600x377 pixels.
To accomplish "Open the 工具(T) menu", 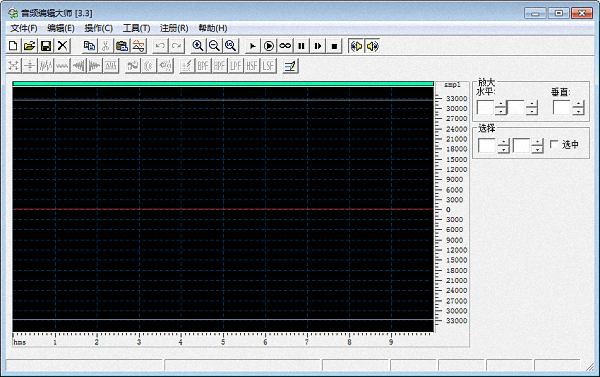I will (136, 28).
